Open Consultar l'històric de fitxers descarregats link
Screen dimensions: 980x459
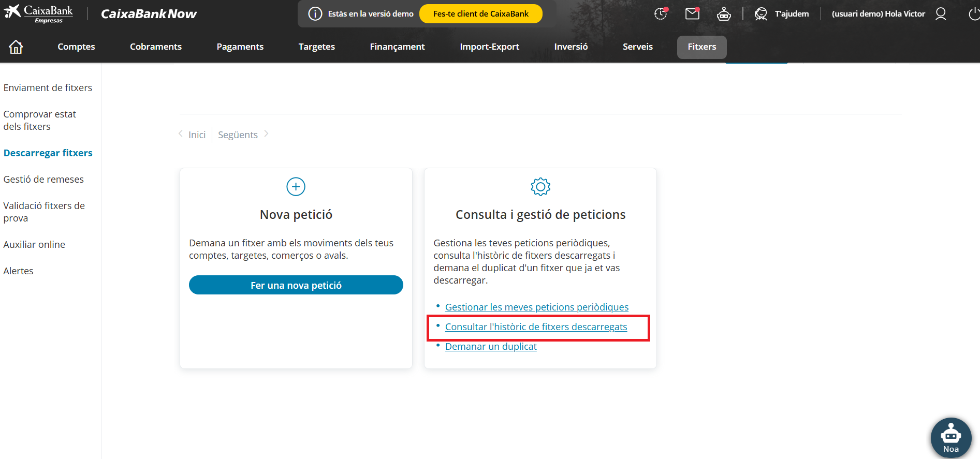click(x=536, y=327)
